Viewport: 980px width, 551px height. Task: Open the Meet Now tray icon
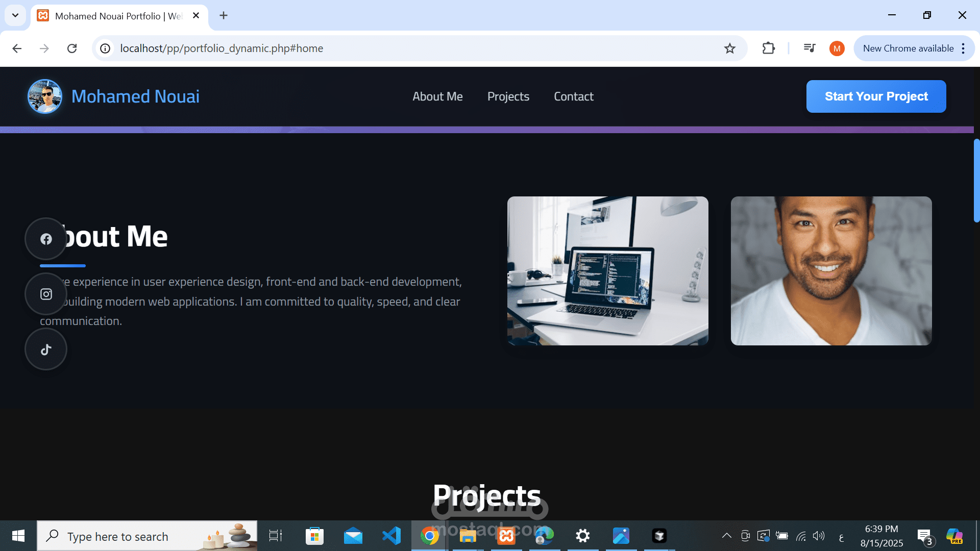pos(745,536)
